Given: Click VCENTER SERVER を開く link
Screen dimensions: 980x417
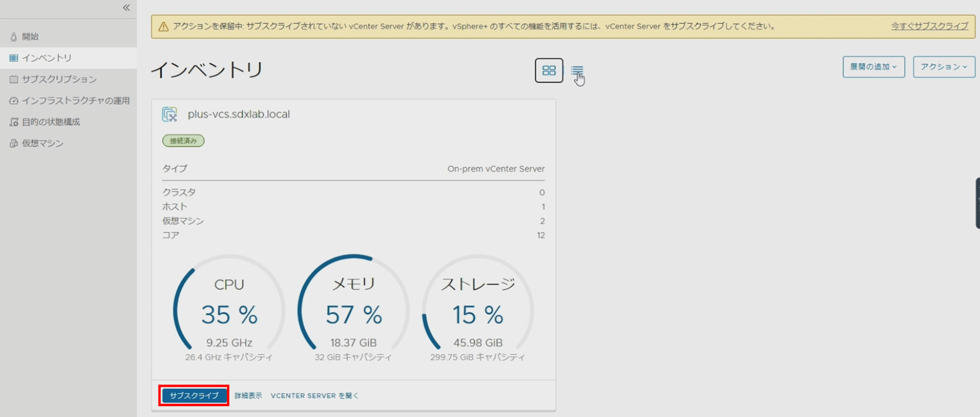Looking at the screenshot, I should [x=315, y=396].
